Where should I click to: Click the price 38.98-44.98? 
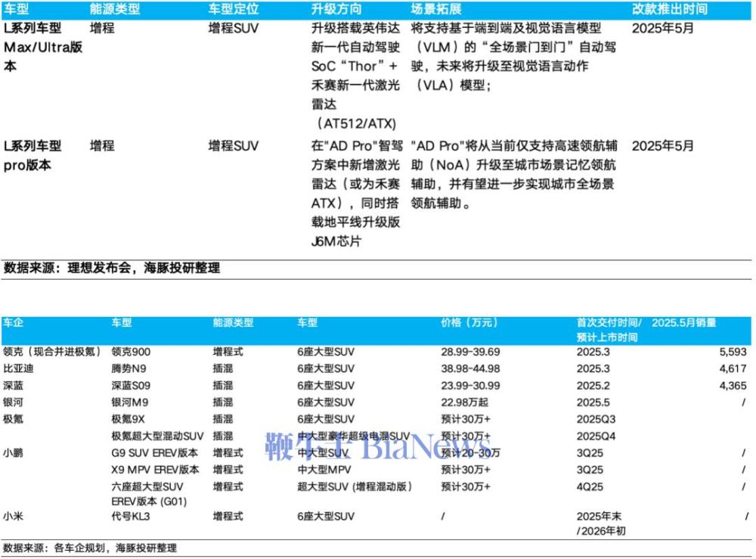[x=470, y=368]
